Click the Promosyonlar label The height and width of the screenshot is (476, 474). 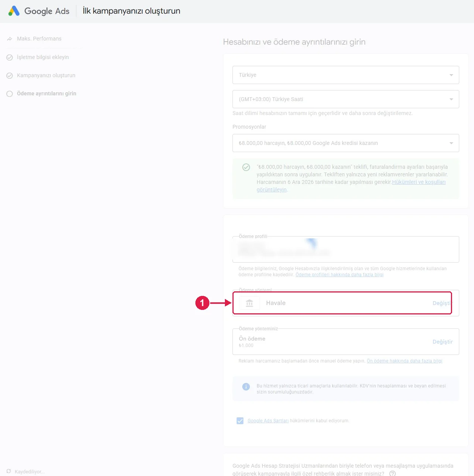249,127
